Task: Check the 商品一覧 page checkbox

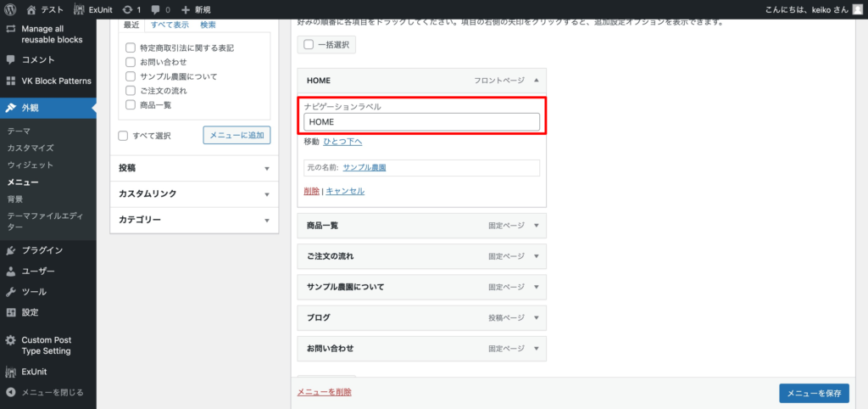Action: (131, 104)
